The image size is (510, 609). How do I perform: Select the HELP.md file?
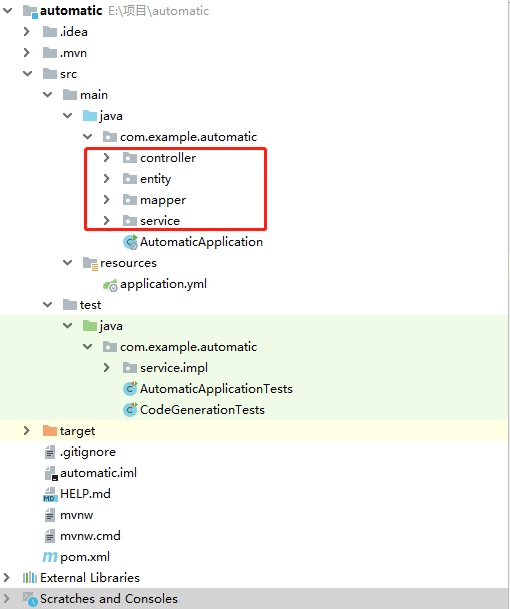(85, 494)
